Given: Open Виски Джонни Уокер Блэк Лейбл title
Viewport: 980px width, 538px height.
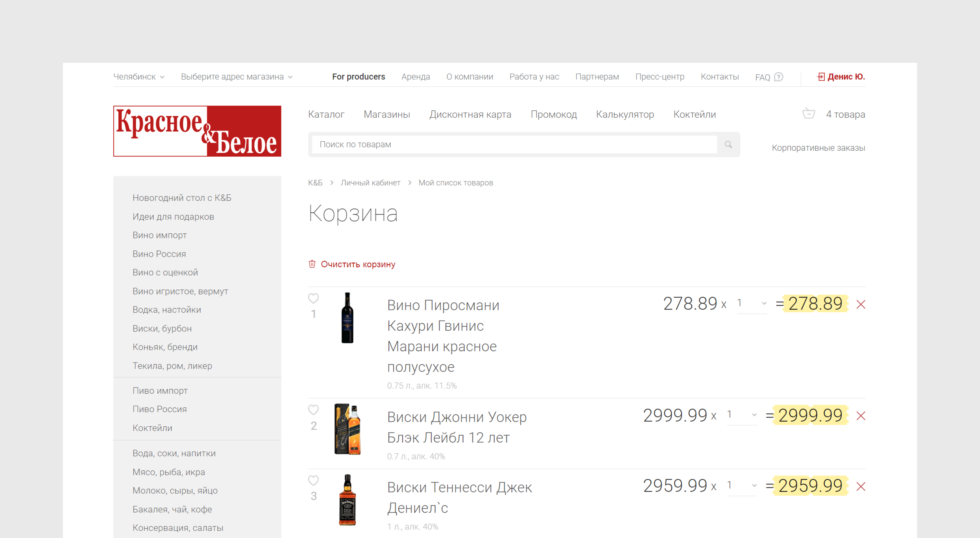Looking at the screenshot, I should click(x=457, y=427).
